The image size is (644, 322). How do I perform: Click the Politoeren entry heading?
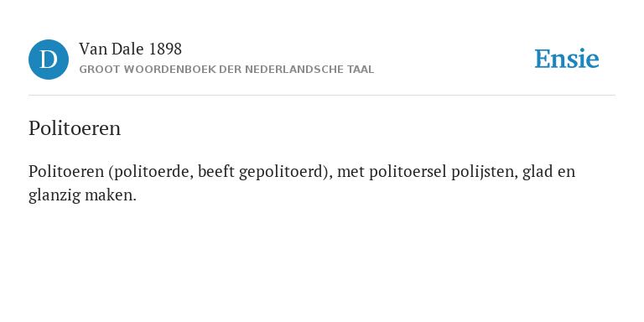coord(75,128)
